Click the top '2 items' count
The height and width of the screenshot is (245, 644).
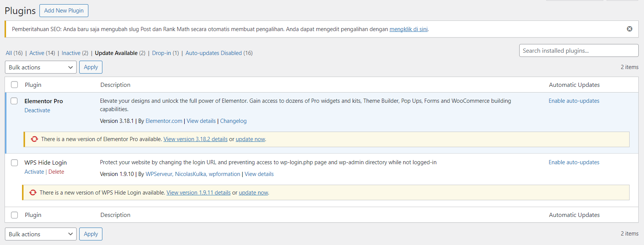630,67
